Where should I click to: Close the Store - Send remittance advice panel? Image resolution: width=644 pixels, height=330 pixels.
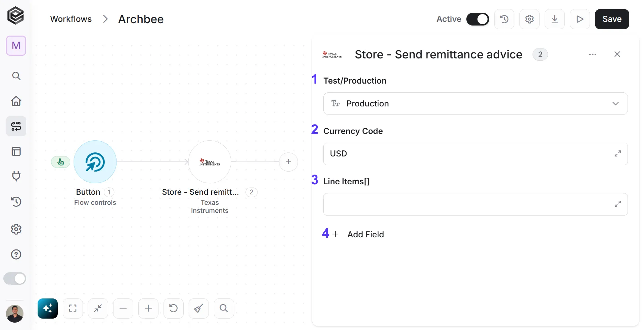pyautogui.click(x=617, y=54)
